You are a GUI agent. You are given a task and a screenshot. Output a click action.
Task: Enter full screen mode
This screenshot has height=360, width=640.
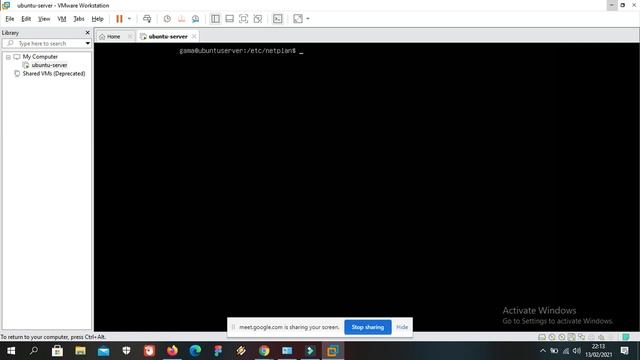tap(243, 19)
